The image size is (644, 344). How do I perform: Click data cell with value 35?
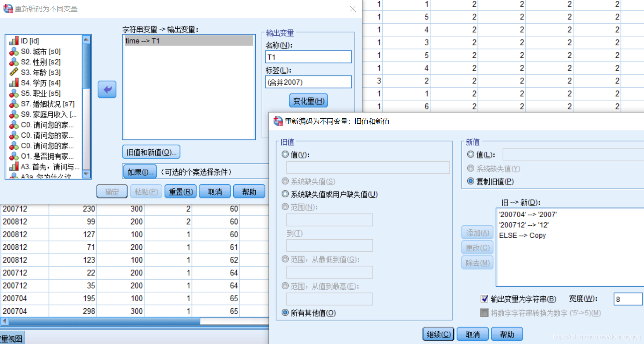[72, 285]
